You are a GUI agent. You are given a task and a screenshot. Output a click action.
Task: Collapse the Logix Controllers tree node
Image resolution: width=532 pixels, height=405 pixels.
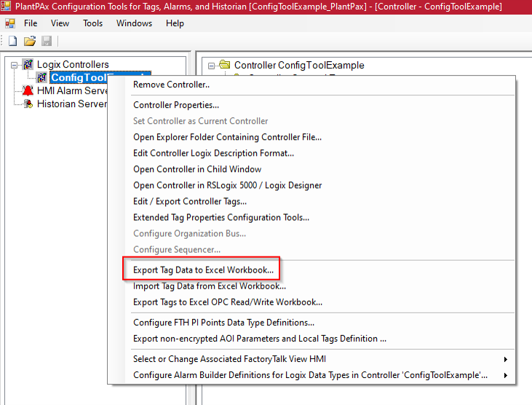pyautogui.click(x=14, y=65)
